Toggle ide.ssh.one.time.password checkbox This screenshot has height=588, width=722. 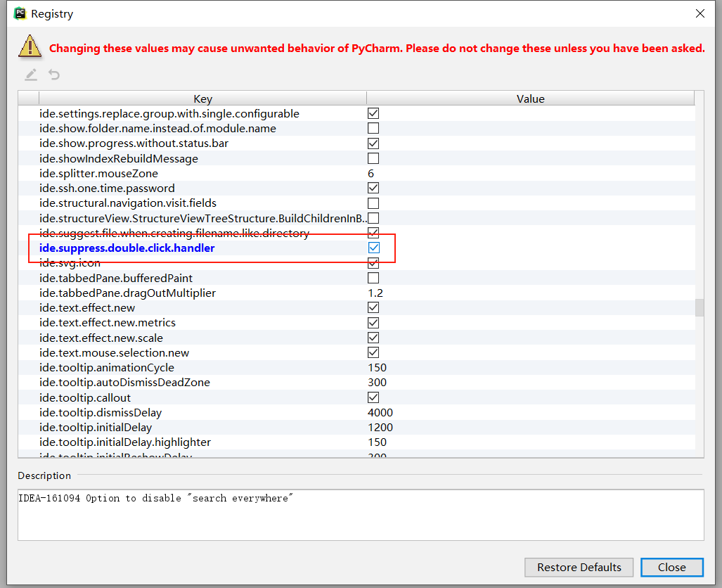(x=373, y=188)
